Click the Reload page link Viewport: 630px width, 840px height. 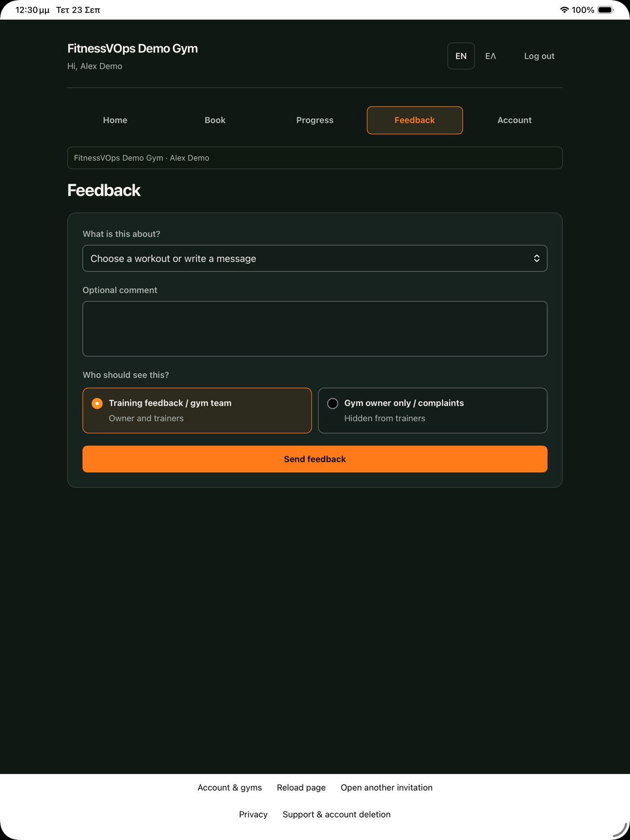(x=301, y=787)
